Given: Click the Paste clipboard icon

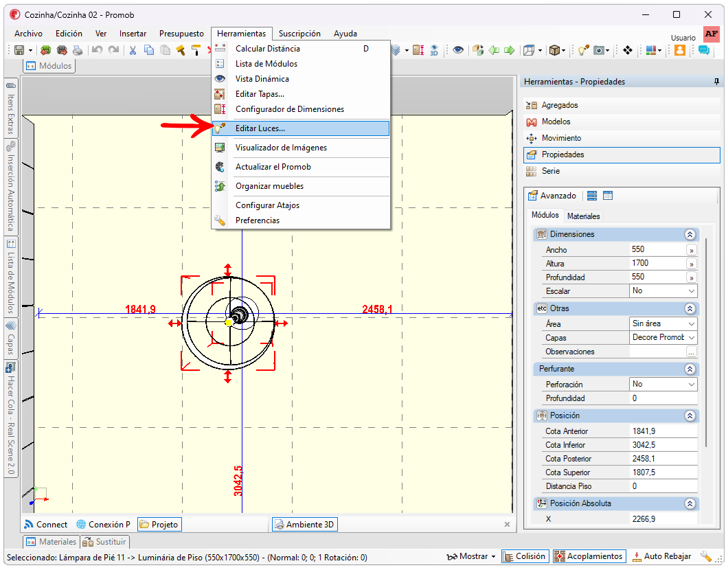Looking at the screenshot, I should coord(165,49).
